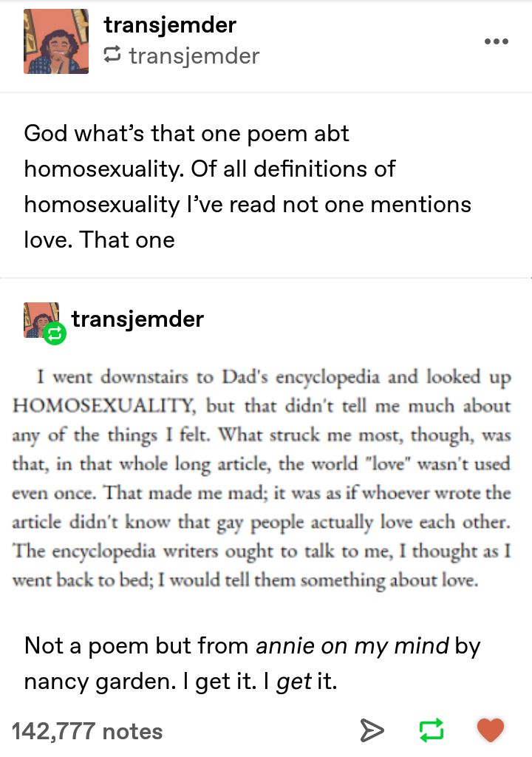532x757 pixels.
Task: Visit the gray reblogged-from transjemder link
Action: pos(194,56)
